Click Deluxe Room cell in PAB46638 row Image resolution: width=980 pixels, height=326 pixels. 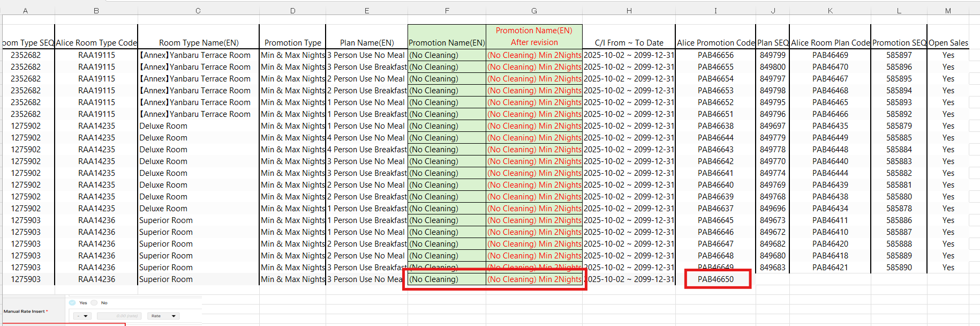[199, 126]
